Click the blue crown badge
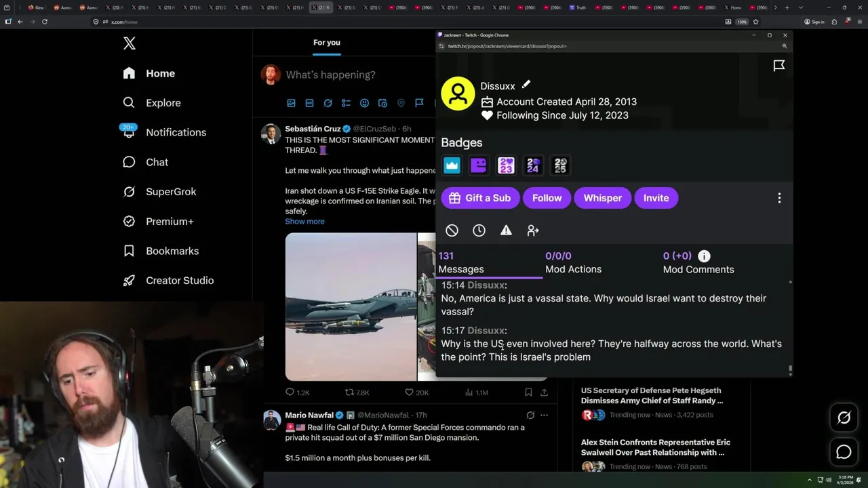Screen dimensions: 868x488 coord(452,165)
